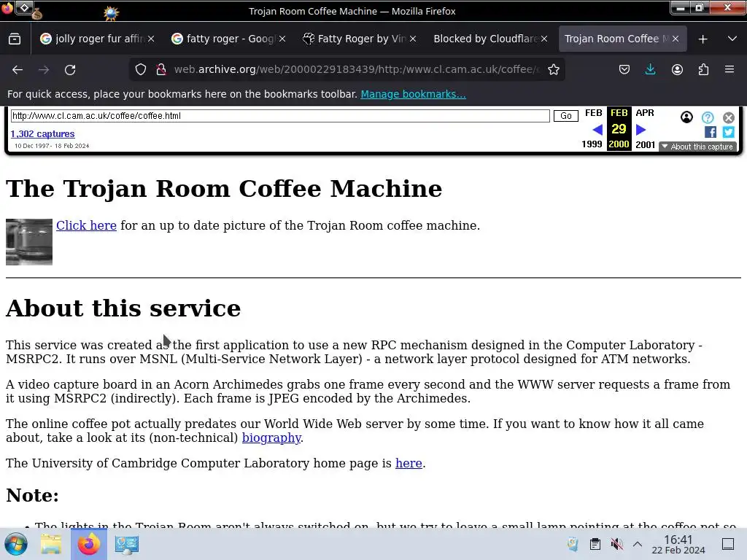
Task: Jump to 2001 capture year
Action: (x=646, y=144)
